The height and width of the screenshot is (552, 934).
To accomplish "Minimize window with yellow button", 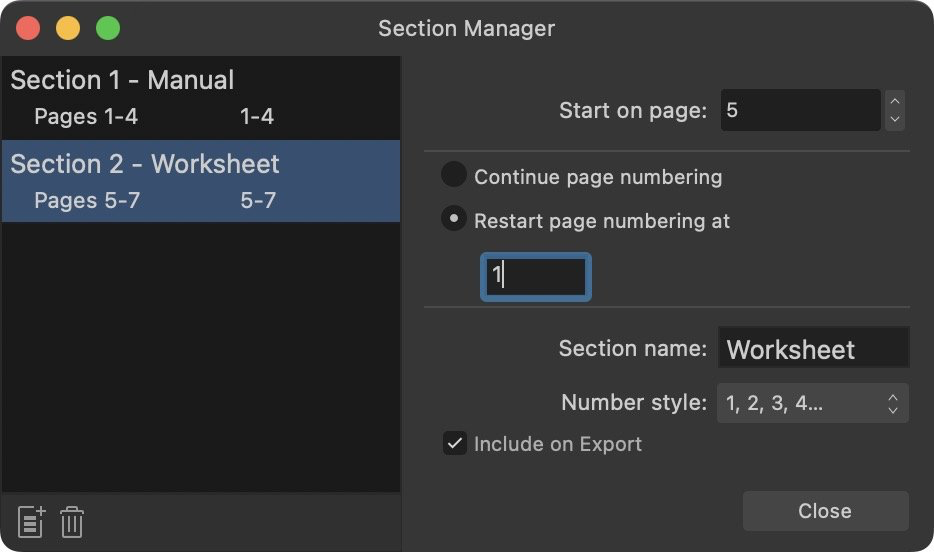I will pyautogui.click(x=68, y=28).
